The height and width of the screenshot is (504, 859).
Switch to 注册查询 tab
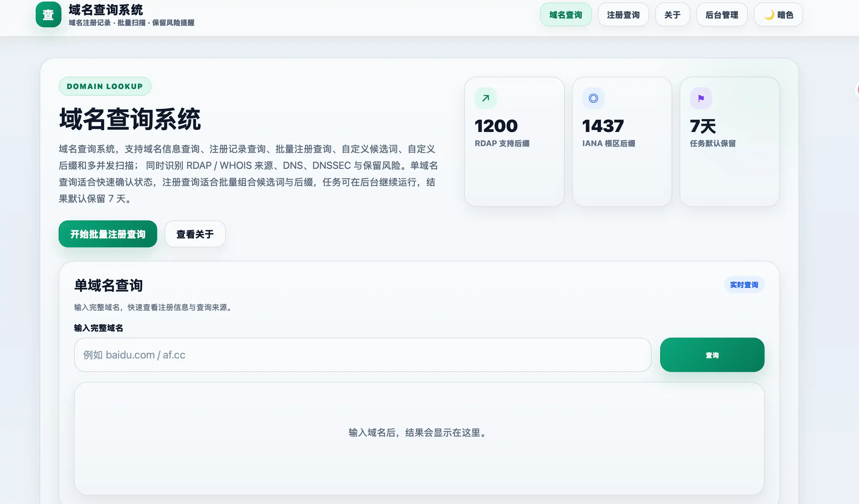click(623, 15)
